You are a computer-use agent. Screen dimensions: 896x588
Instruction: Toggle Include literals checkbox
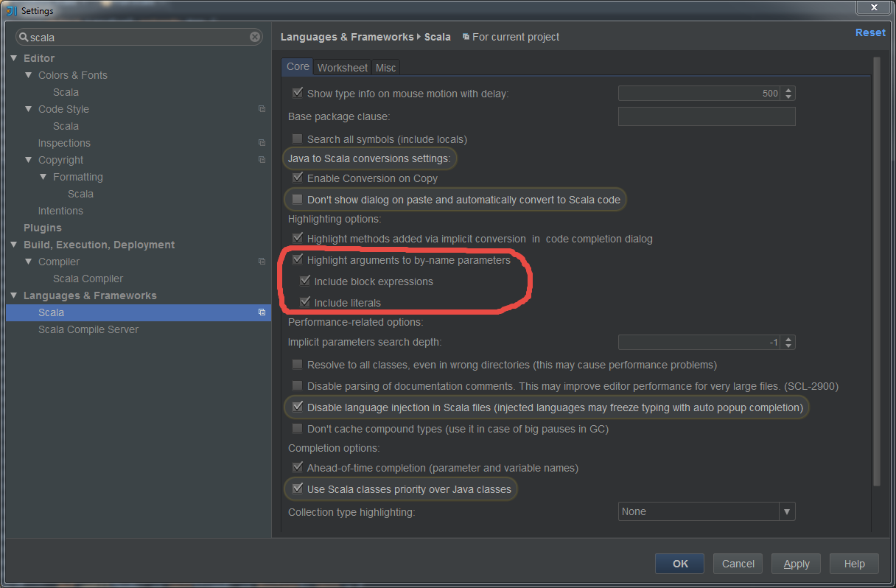pos(305,303)
